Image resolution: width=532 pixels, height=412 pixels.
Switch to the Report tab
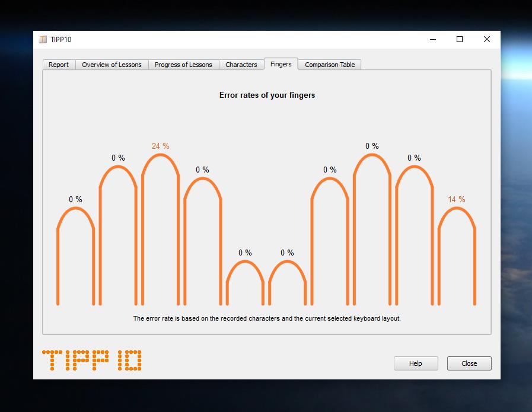[x=59, y=65]
